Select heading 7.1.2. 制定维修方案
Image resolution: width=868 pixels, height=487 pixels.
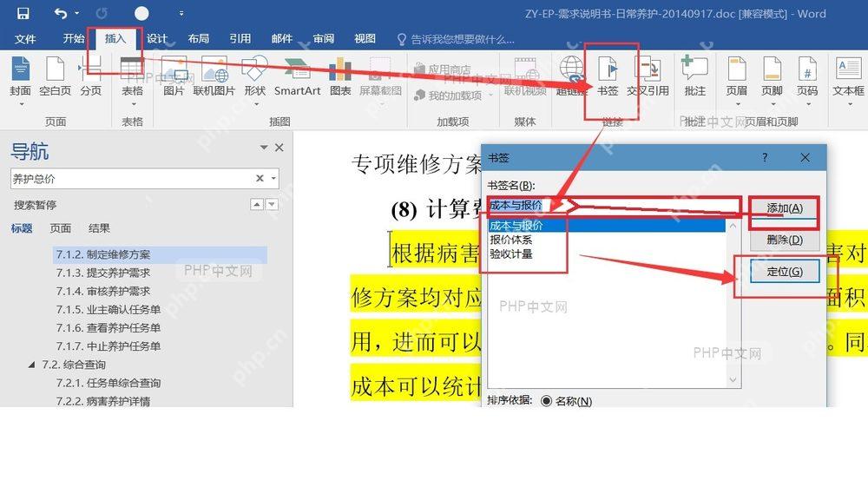click(160, 254)
